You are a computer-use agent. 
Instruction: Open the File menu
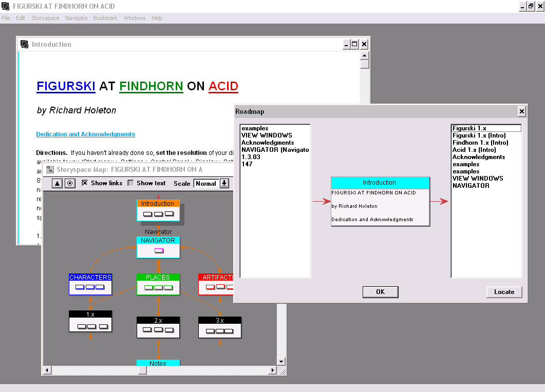6,18
